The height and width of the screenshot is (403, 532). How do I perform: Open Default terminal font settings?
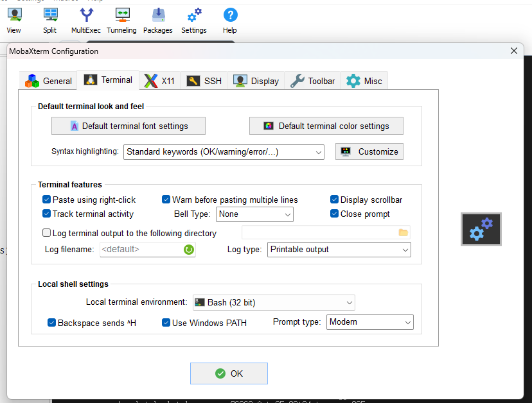(x=129, y=126)
